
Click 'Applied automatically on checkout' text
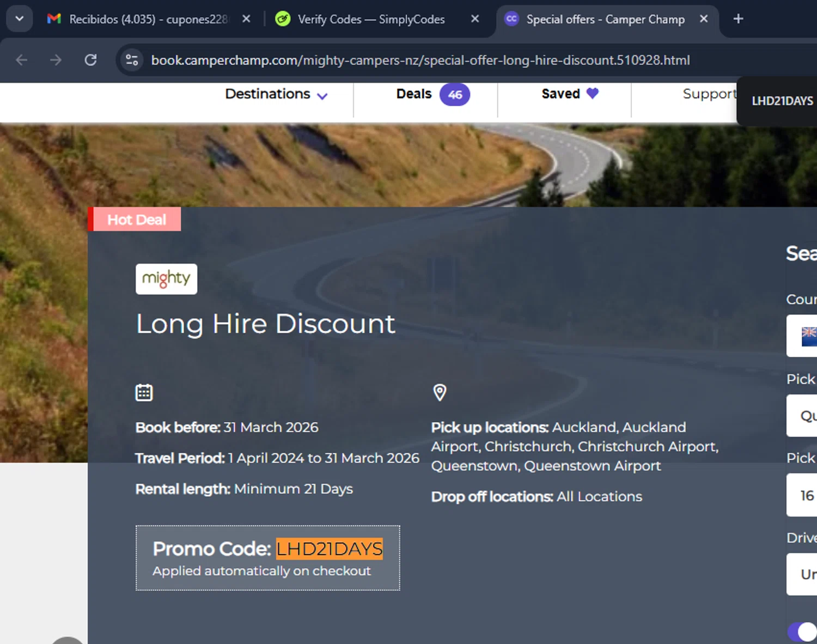[x=261, y=571]
